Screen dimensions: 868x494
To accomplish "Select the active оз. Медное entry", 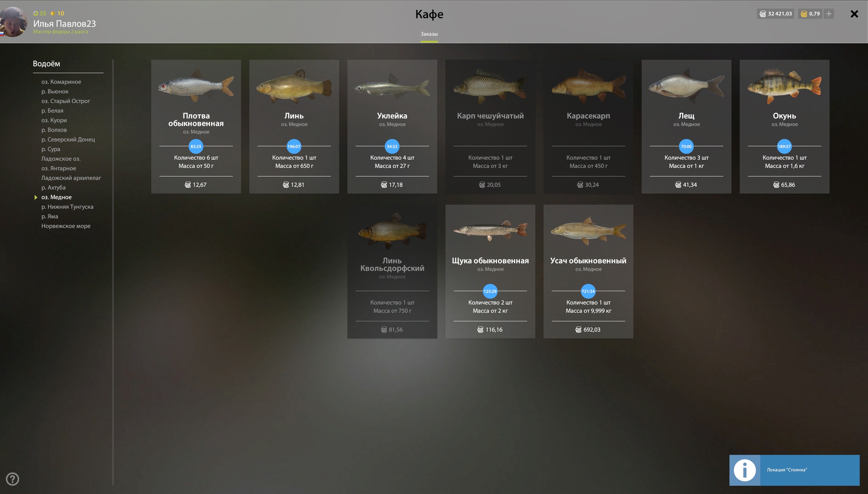I will click(57, 197).
